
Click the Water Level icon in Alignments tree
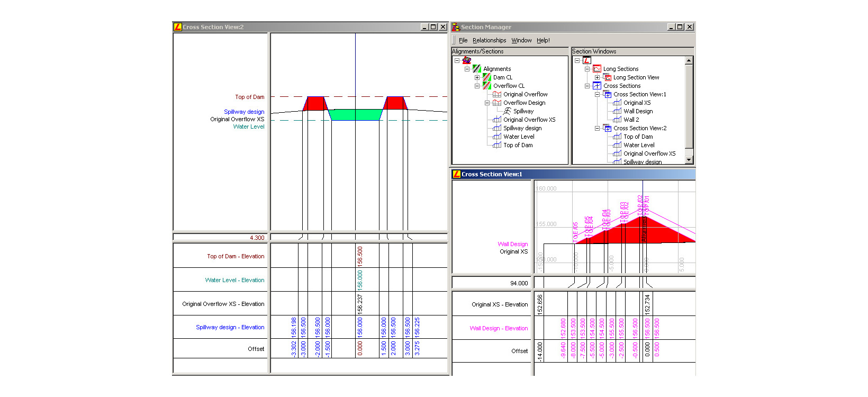point(497,137)
